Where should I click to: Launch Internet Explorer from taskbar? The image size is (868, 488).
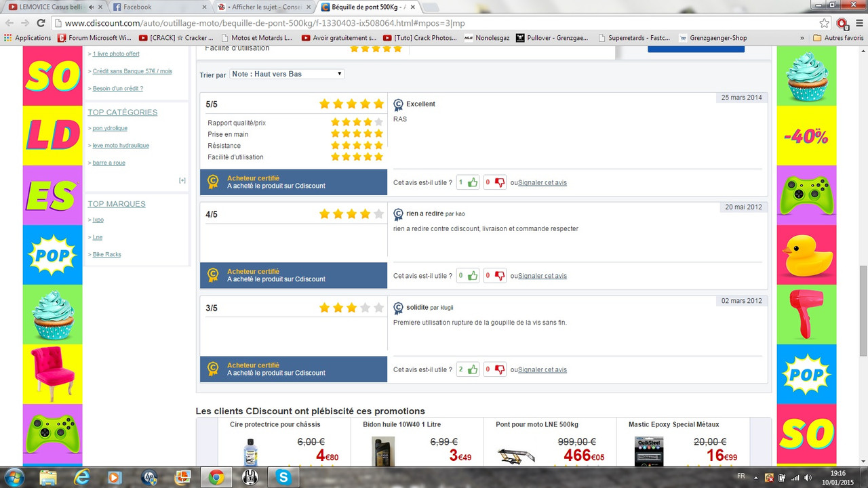point(82,477)
